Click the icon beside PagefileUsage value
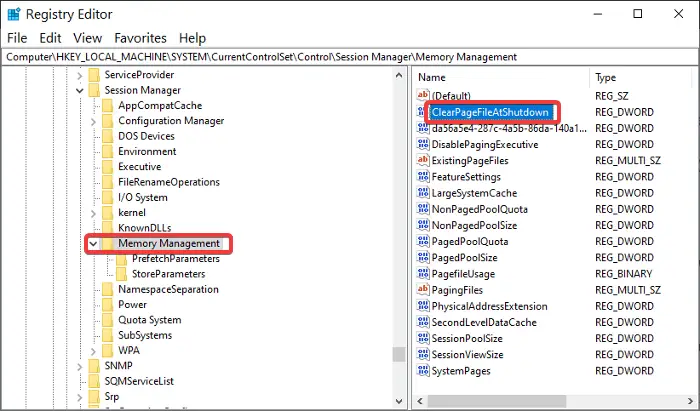 tap(422, 274)
